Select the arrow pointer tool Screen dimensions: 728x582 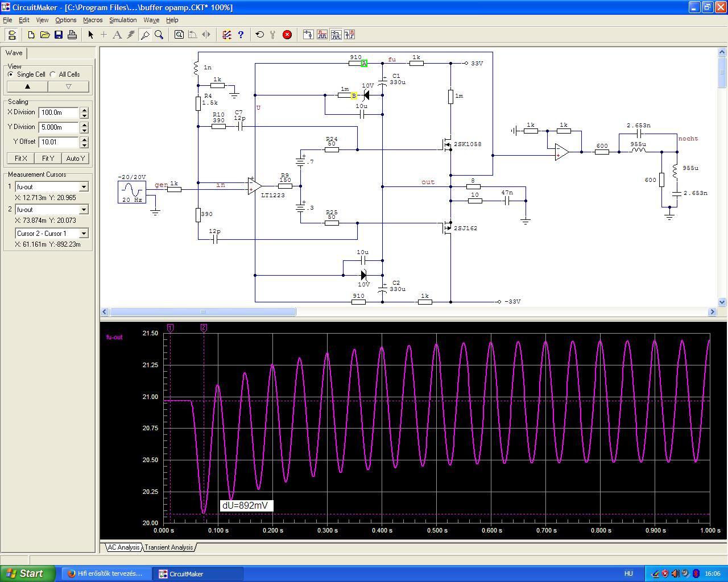[90, 35]
